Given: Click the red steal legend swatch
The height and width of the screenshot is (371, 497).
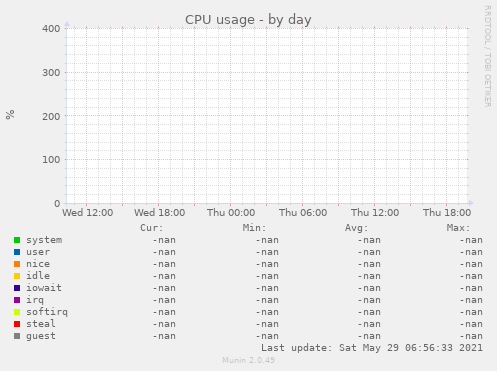Looking at the screenshot, I should 17,324.
